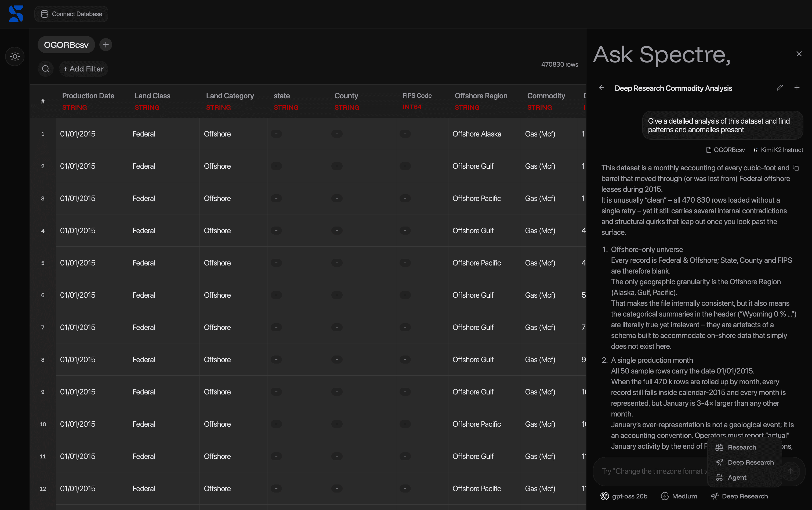The image size is (812, 510).
Task: Select Research mode from popup menu
Action: (742, 447)
